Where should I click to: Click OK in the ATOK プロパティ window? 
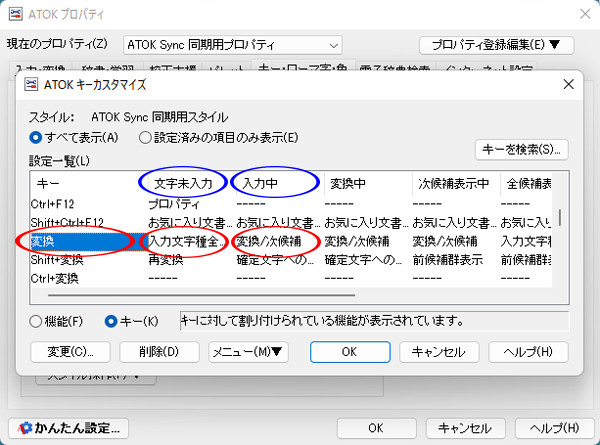(377, 428)
